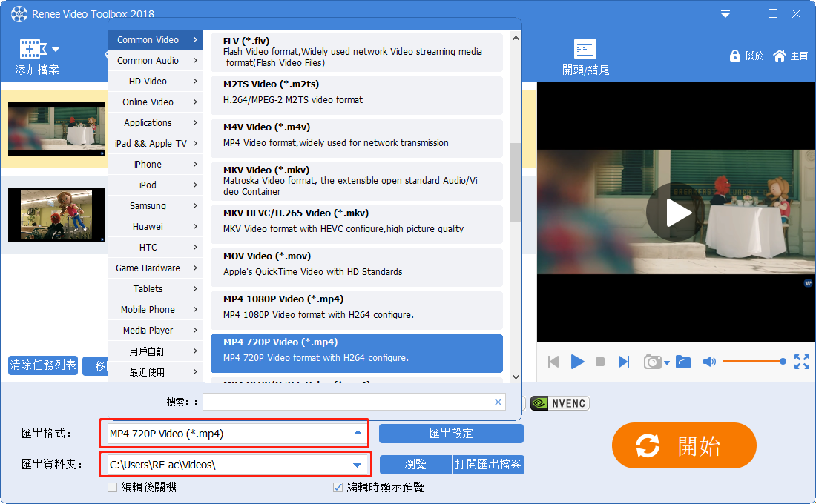
Task: Mute audio via the speaker icon
Action: 709,362
